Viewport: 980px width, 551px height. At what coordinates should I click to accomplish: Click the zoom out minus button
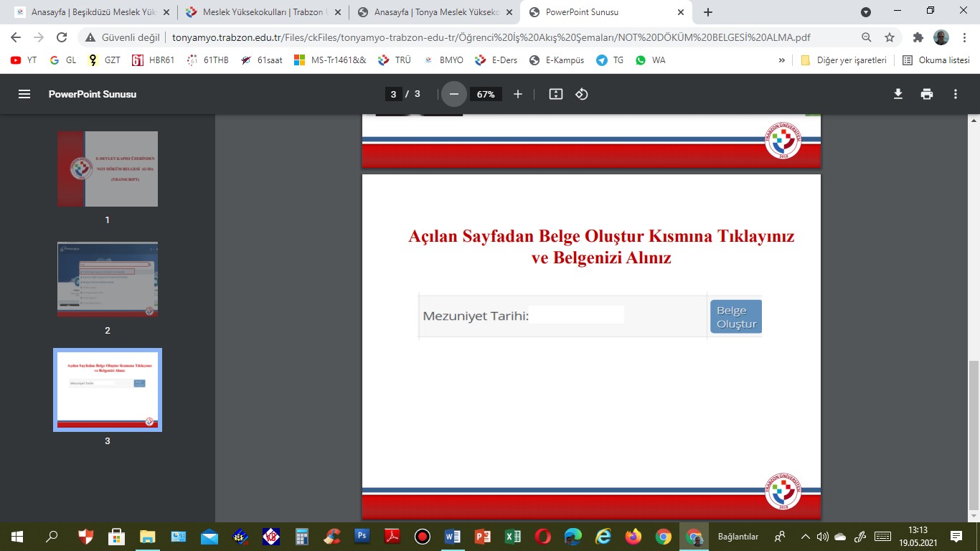coord(453,94)
